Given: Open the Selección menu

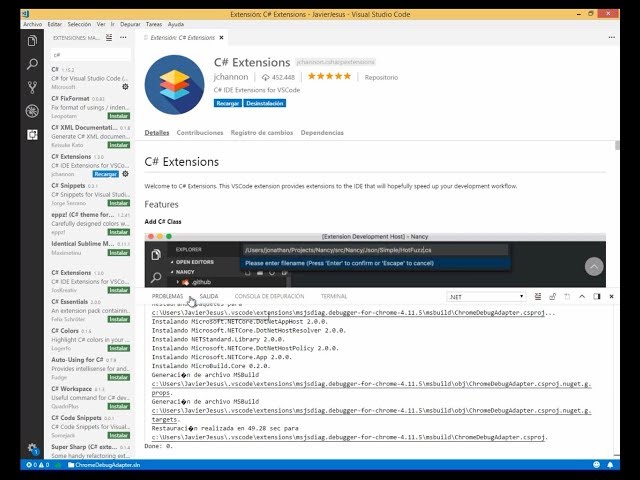Looking at the screenshot, I should tap(79, 24).
